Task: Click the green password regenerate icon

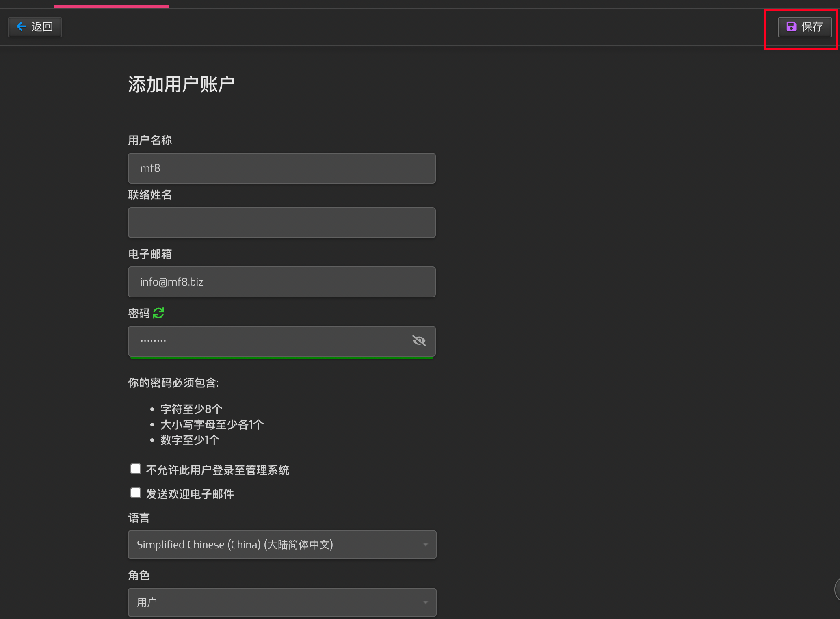Action: (158, 313)
